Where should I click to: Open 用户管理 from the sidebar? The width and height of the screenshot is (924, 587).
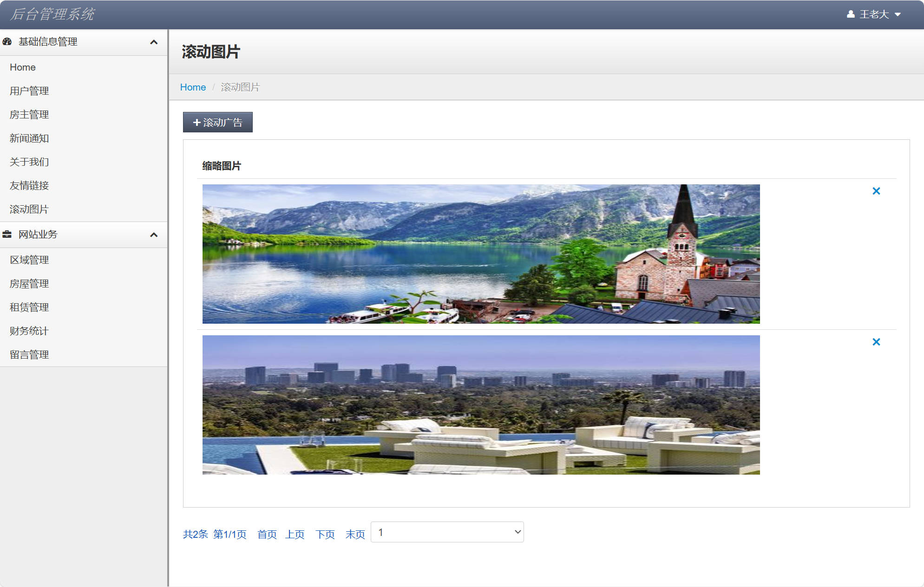tap(29, 91)
